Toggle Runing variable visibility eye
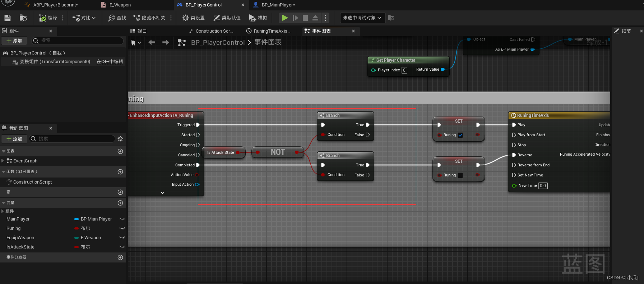 tap(122, 228)
